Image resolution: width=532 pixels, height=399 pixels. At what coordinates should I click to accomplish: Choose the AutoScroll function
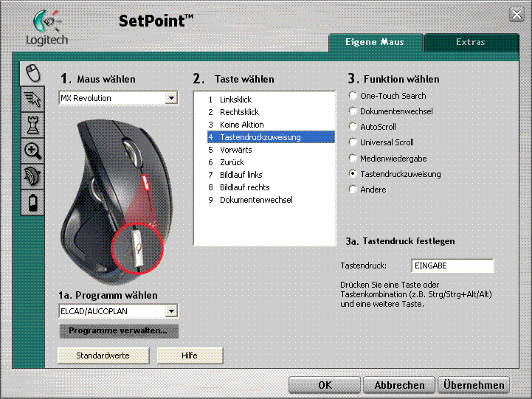tap(373, 127)
